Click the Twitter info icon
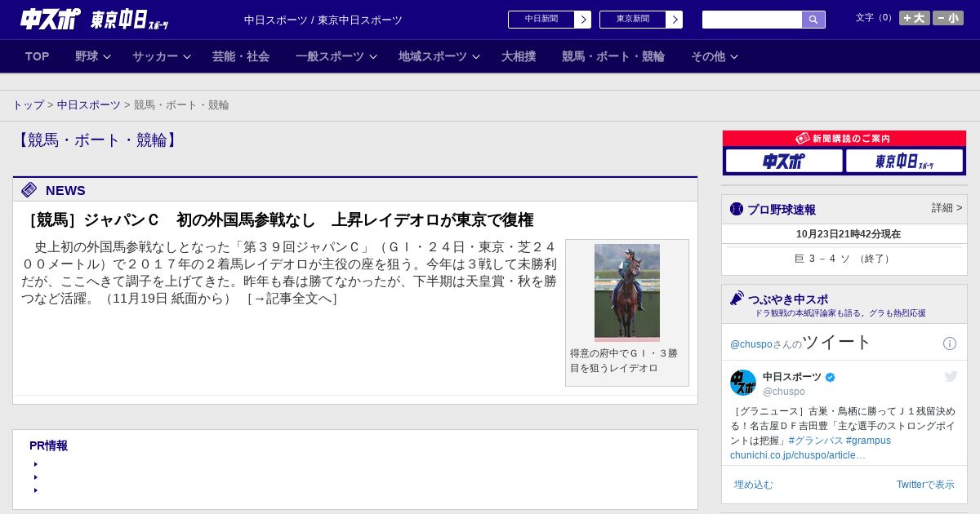This screenshot has width=980, height=514. click(950, 343)
